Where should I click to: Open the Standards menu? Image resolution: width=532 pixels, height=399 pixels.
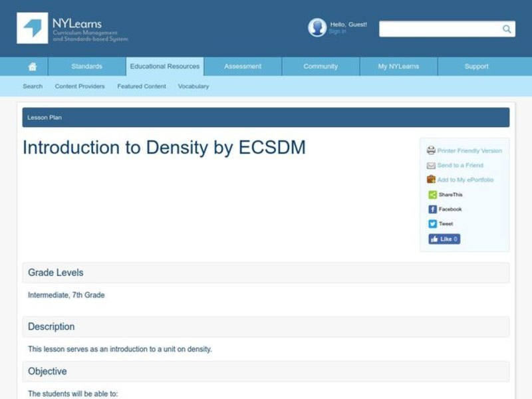86,66
